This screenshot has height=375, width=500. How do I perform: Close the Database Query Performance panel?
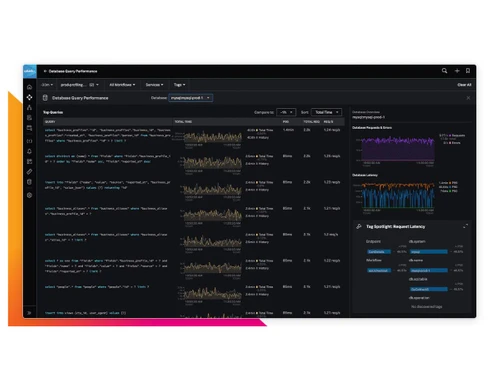point(468,98)
